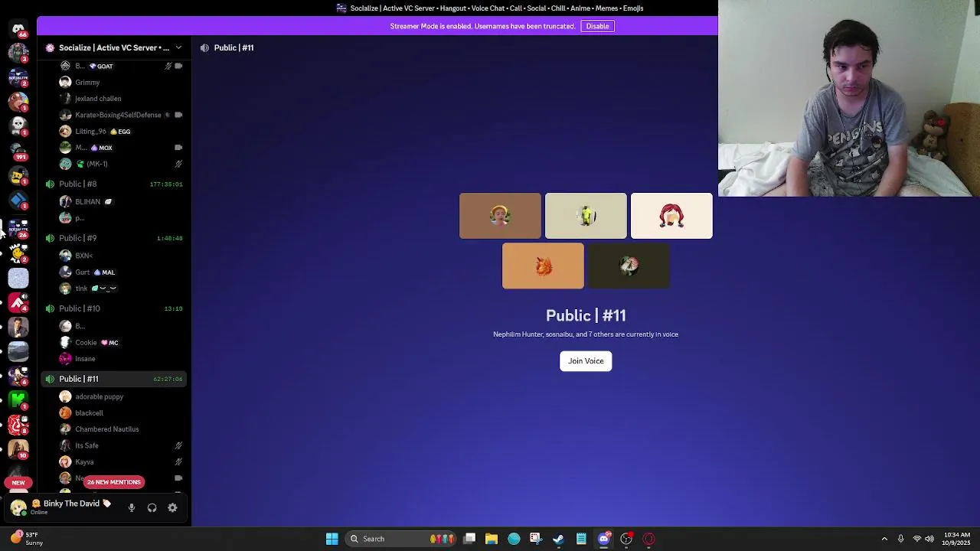
Task: Open Notepad icon in taskbar
Action: tap(581, 539)
